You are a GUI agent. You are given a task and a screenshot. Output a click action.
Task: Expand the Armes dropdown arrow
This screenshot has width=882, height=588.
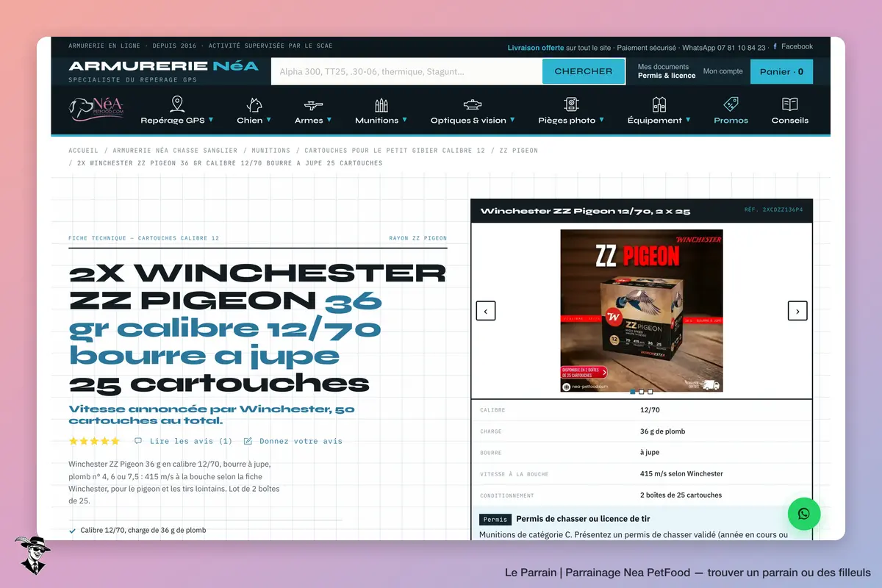(x=329, y=120)
